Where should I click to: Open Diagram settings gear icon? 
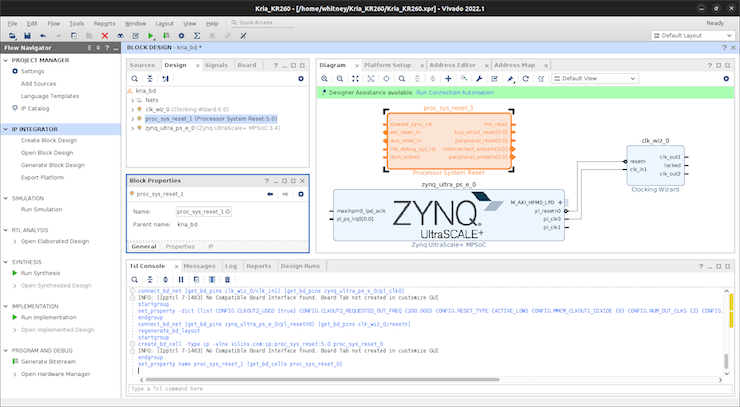[x=726, y=79]
